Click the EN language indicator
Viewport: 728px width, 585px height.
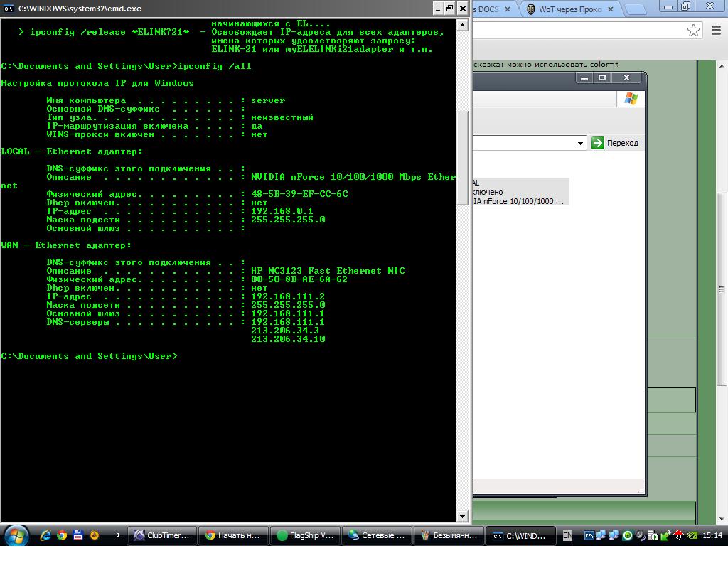tap(567, 535)
